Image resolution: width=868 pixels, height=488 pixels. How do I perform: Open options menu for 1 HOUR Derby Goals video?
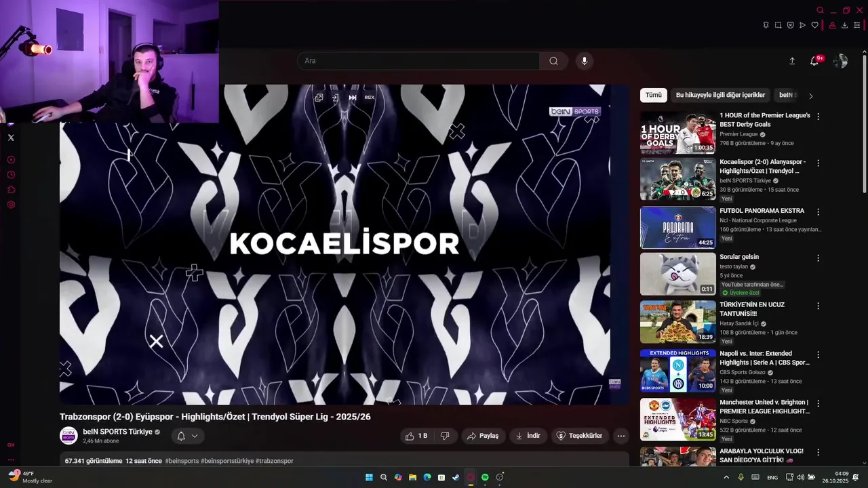click(x=818, y=117)
